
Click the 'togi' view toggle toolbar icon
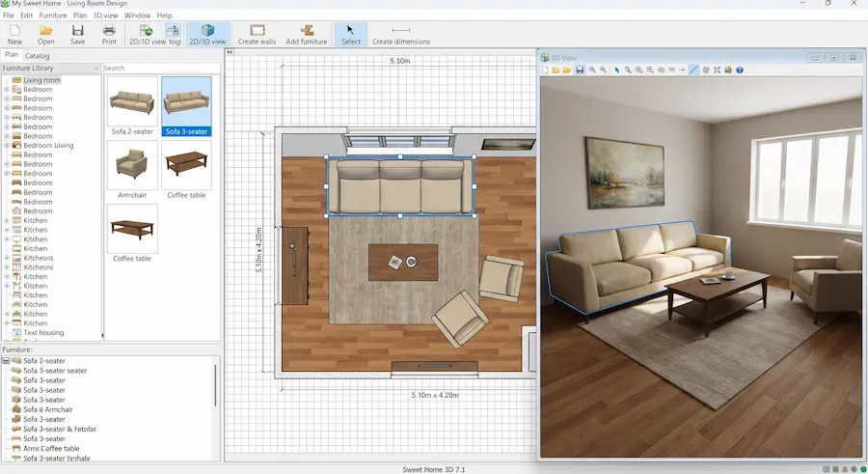174,35
